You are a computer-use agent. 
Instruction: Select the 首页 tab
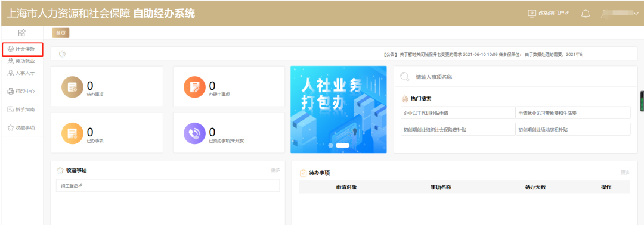60,33
